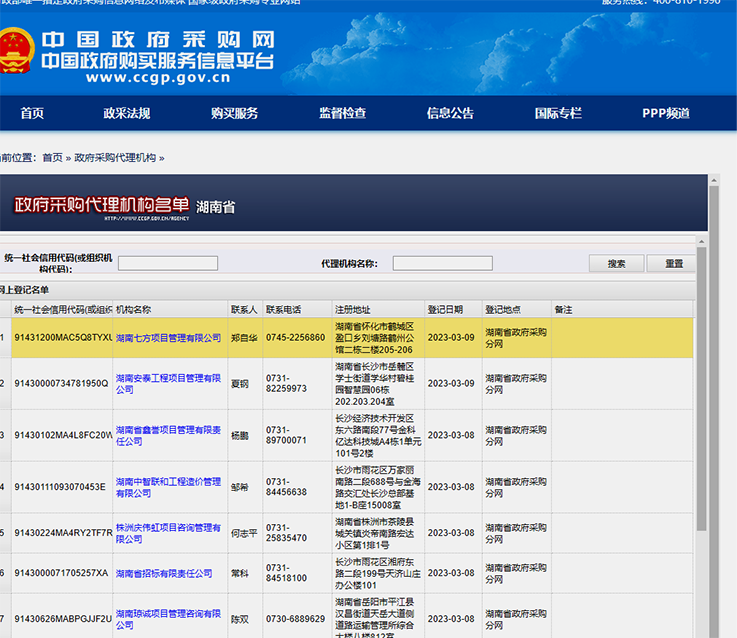Click phone number 0731-82259973
The height and width of the screenshot is (638, 737).
tap(286, 383)
